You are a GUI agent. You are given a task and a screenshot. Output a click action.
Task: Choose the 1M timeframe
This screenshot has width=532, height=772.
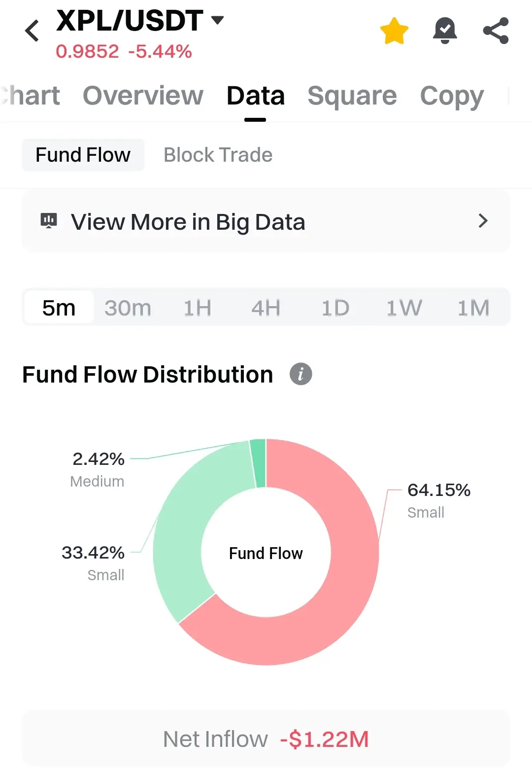(473, 308)
